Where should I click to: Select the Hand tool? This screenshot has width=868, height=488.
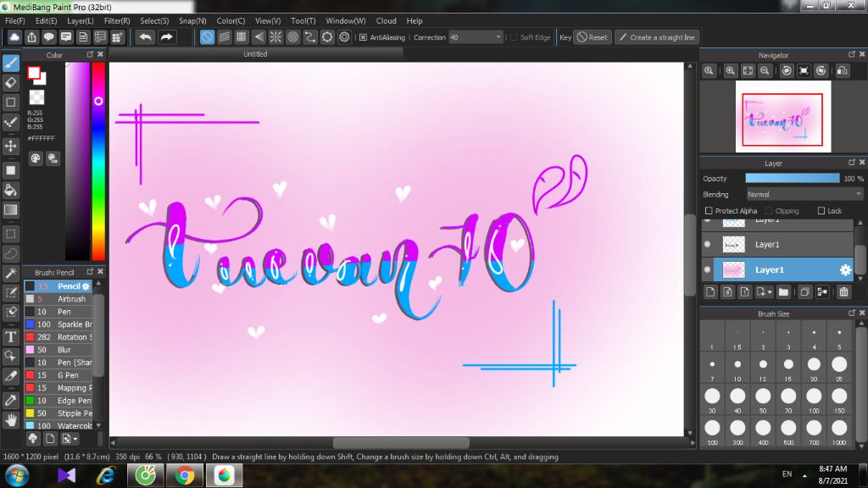[10, 420]
